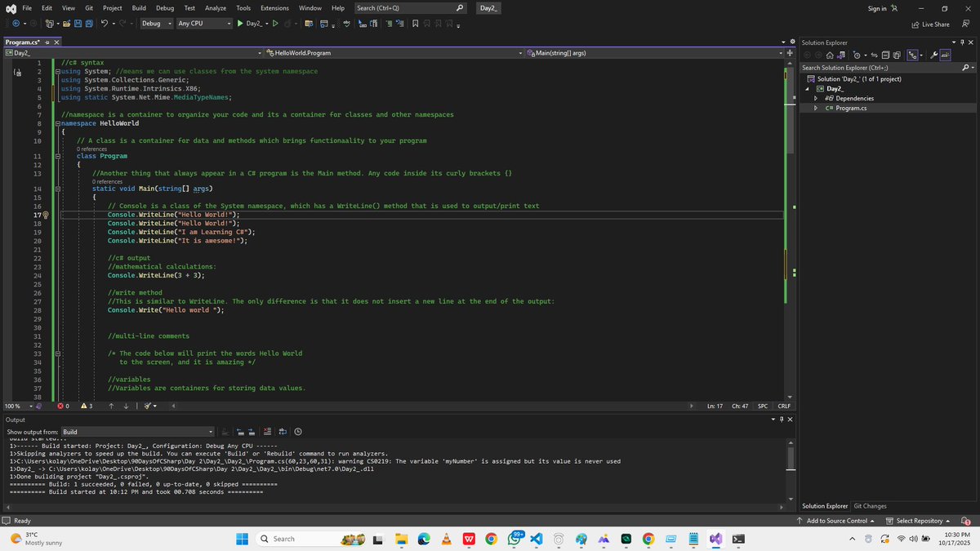
Task: Switch views icon in Solution Explorer
Action: tap(841, 56)
